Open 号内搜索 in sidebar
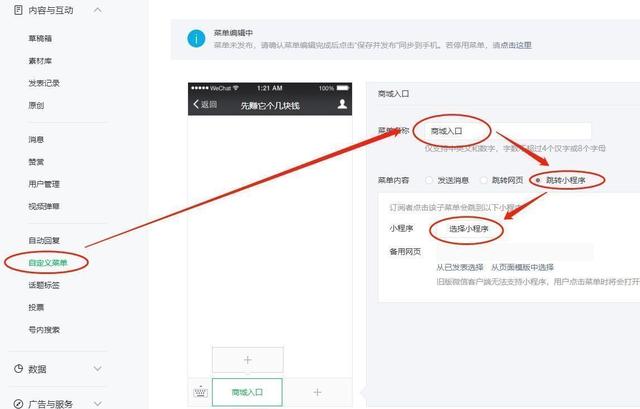The image size is (640, 409). pos(44,330)
